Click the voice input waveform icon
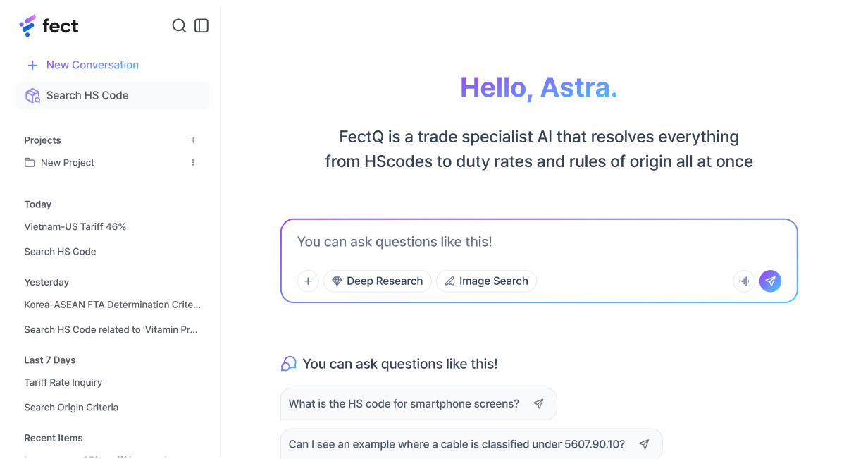868x459 pixels. coord(744,281)
